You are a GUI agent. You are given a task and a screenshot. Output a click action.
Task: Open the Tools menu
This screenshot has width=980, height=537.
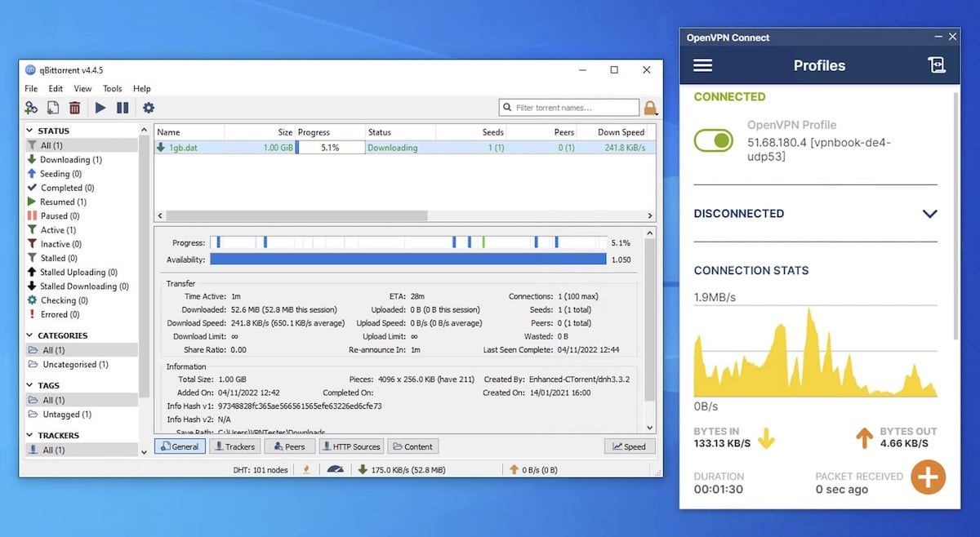tap(112, 88)
